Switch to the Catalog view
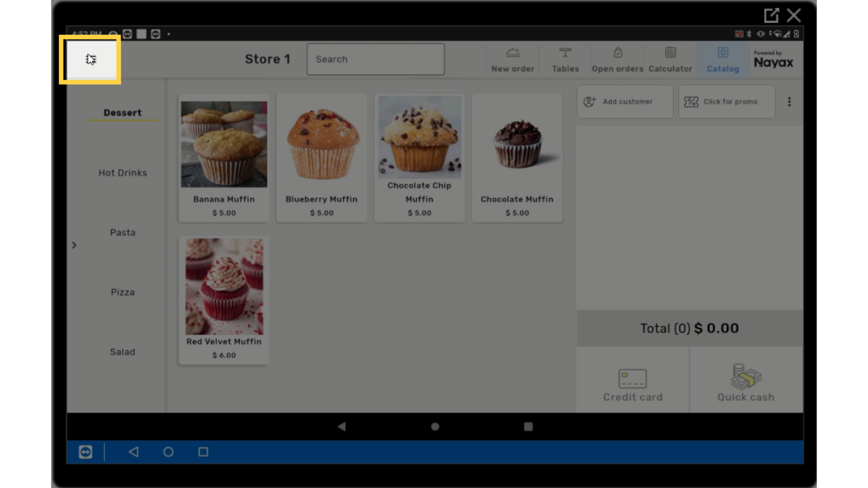This screenshot has height=488, width=868. coord(723,60)
